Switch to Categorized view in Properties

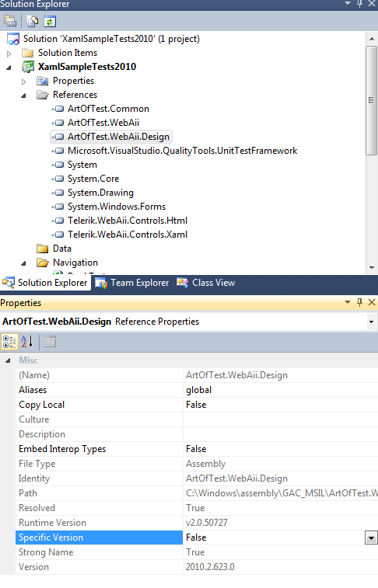click(9, 342)
